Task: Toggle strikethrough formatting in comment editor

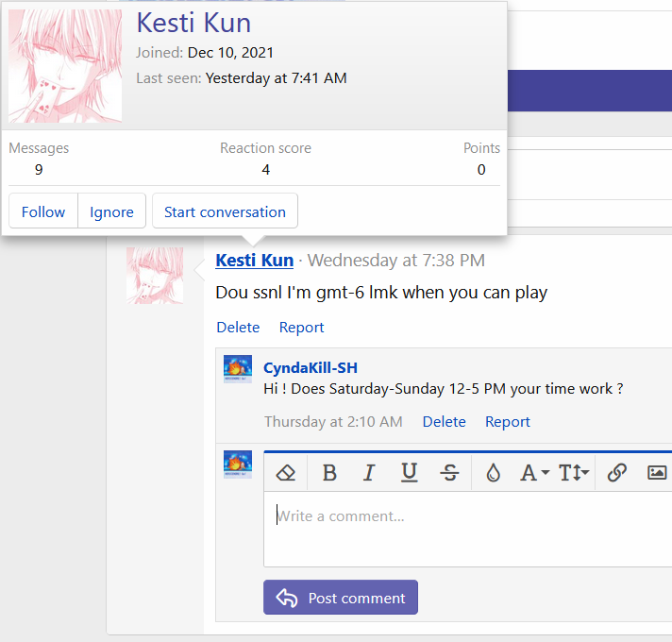Action: point(450,473)
